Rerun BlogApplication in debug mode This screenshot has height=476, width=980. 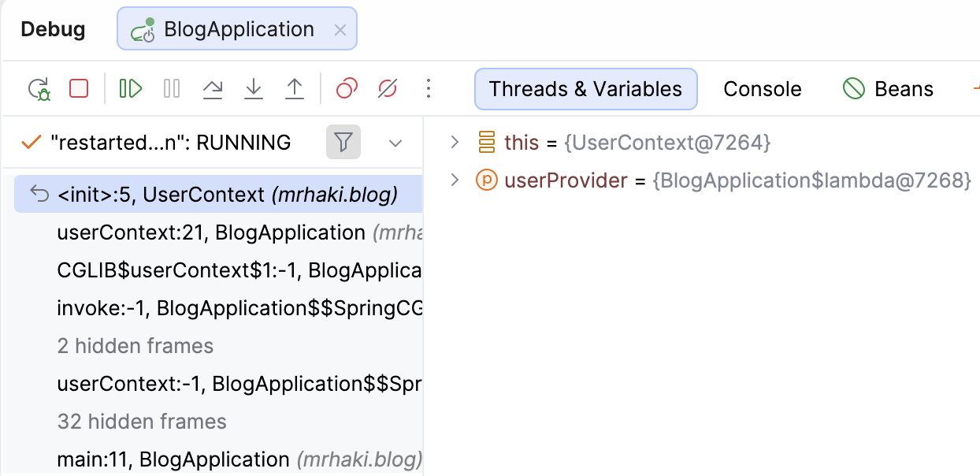coord(39,88)
